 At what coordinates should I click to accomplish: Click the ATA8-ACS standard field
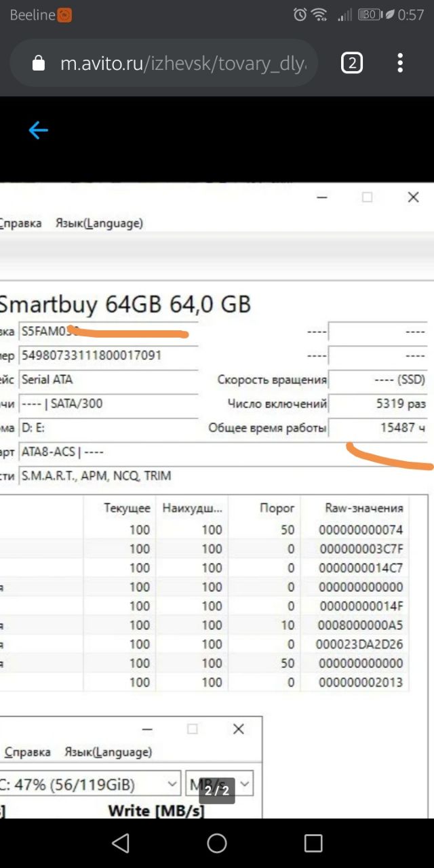click(223, 452)
